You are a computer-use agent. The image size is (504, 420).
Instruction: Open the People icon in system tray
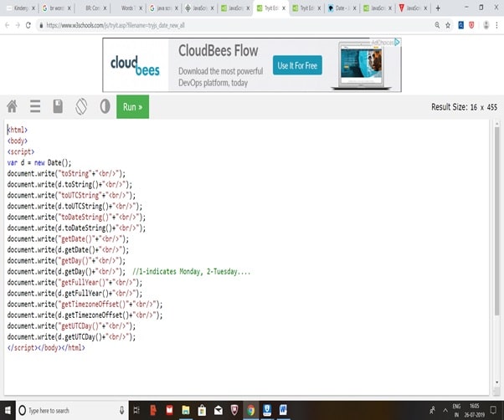pyautogui.click(x=433, y=410)
